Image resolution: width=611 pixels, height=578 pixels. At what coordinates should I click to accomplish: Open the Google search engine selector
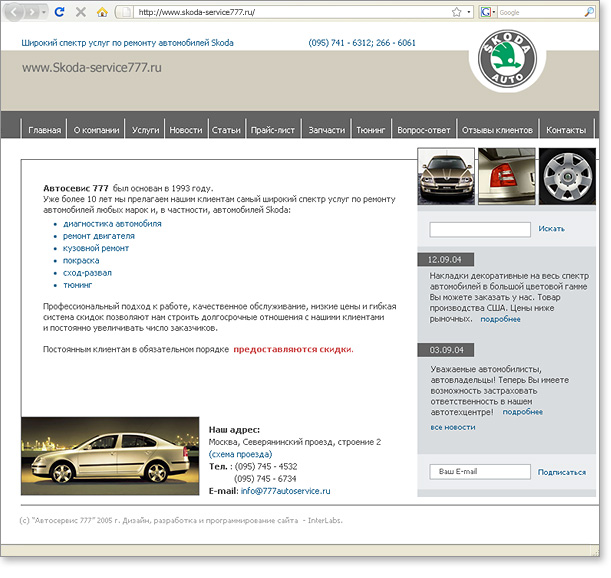pyautogui.click(x=487, y=12)
